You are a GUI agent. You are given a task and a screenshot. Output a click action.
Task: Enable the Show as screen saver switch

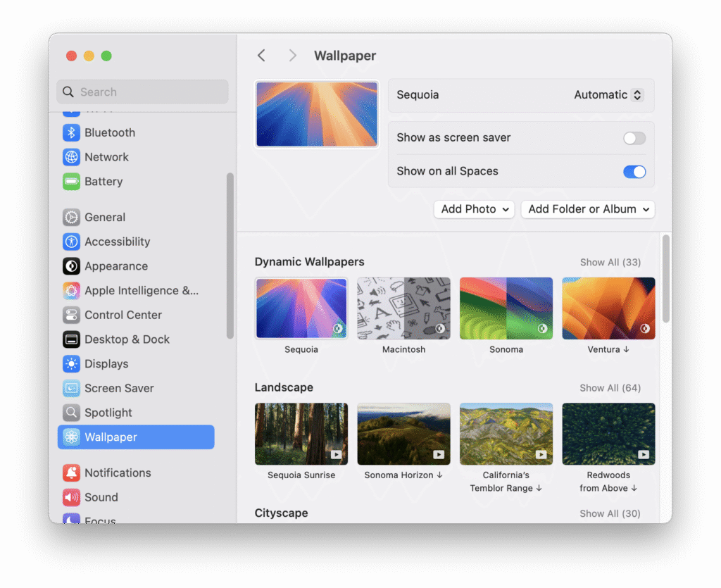[x=634, y=138]
